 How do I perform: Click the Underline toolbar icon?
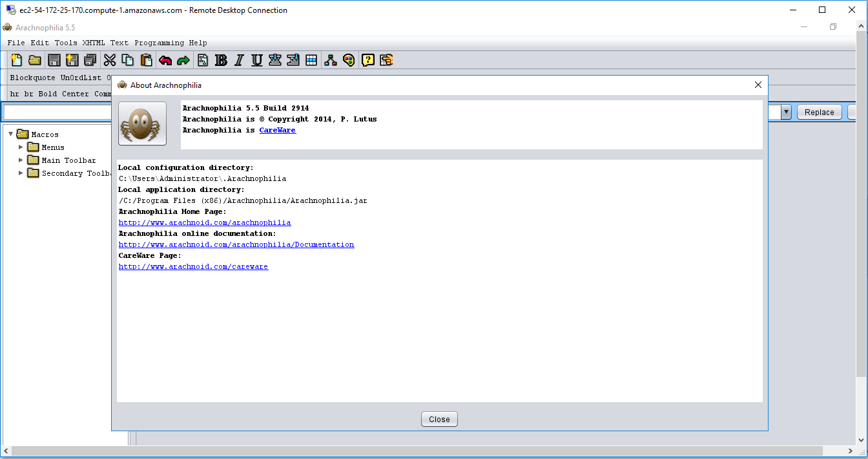257,60
